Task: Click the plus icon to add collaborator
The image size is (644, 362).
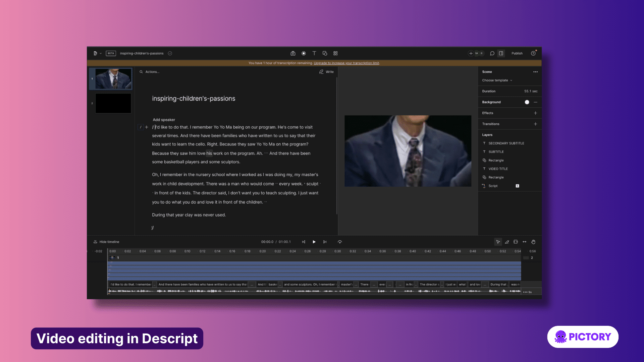Action: pos(471,53)
